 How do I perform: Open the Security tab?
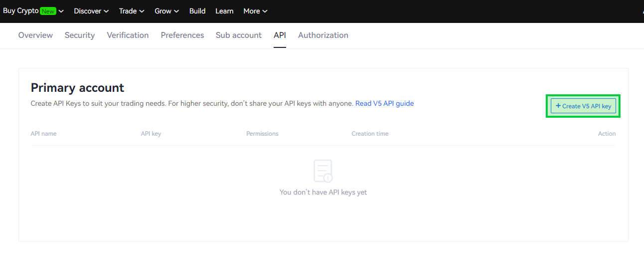pos(80,35)
